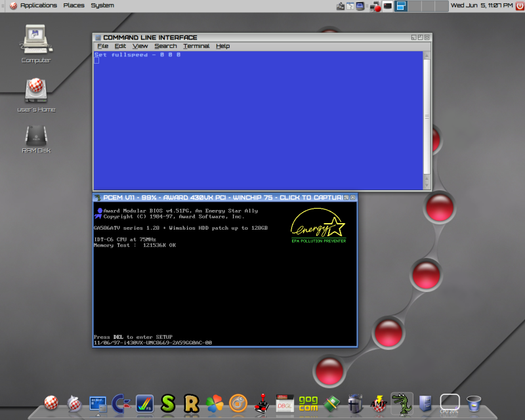The height and width of the screenshot is (420, 525).
Task: Open the System menu
Action: [102, 5]
